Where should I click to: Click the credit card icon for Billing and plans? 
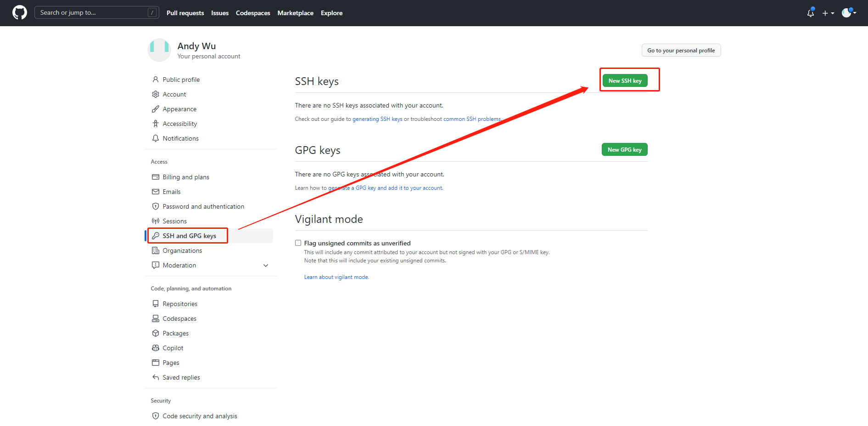click(x=156, y=177)
